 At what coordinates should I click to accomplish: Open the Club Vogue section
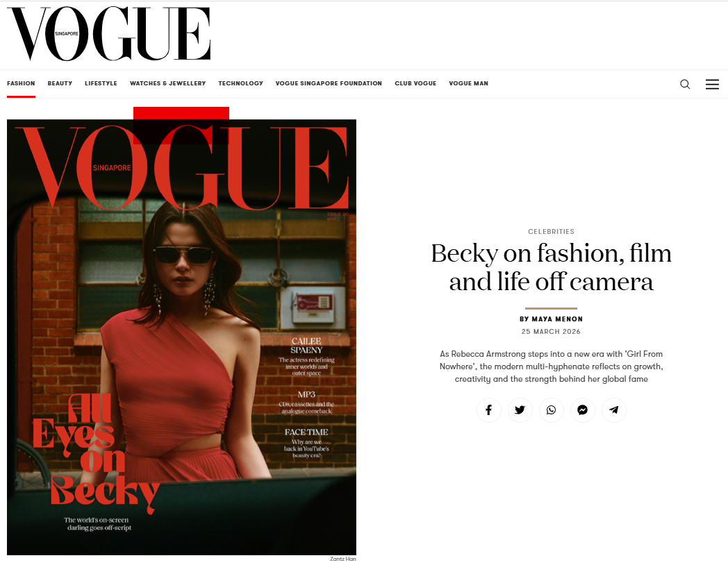pyautogui.click(x=415, y=83)
